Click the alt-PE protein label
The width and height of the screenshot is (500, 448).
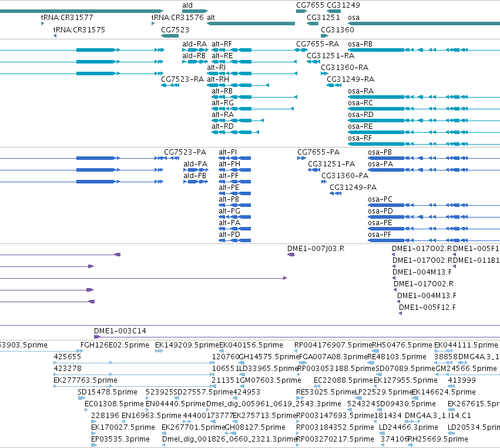pyautogui.click(x=229, y=188)
